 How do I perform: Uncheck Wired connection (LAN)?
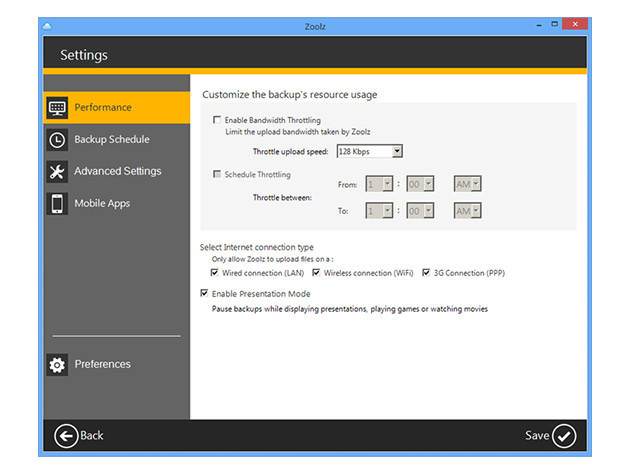tap(216, 272)
